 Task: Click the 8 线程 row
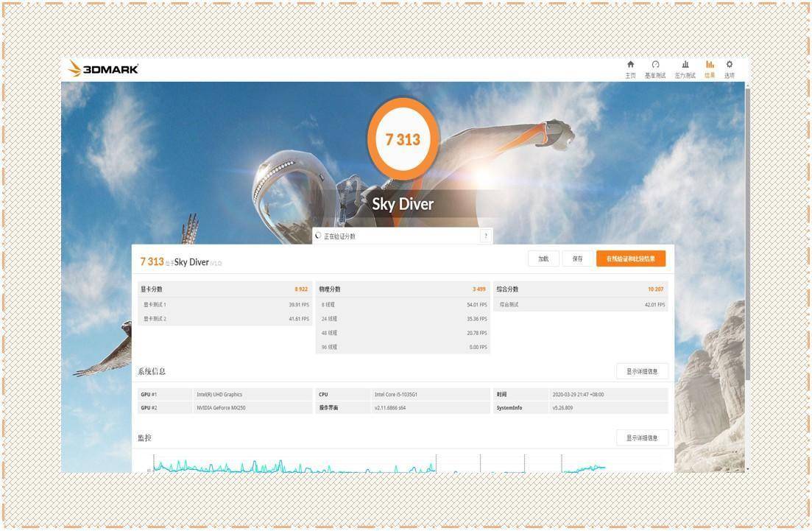403,305
